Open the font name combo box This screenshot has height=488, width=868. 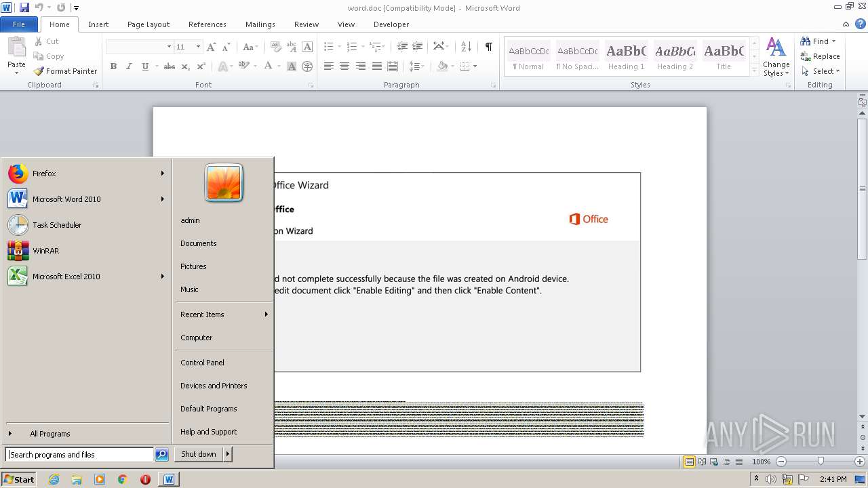click(140, 47)
